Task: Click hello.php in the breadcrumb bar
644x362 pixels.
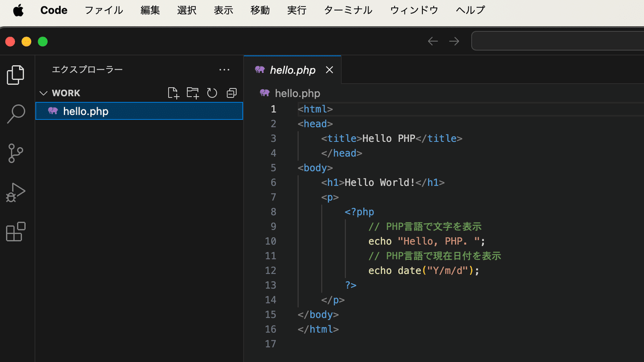Action: point(297,93)
